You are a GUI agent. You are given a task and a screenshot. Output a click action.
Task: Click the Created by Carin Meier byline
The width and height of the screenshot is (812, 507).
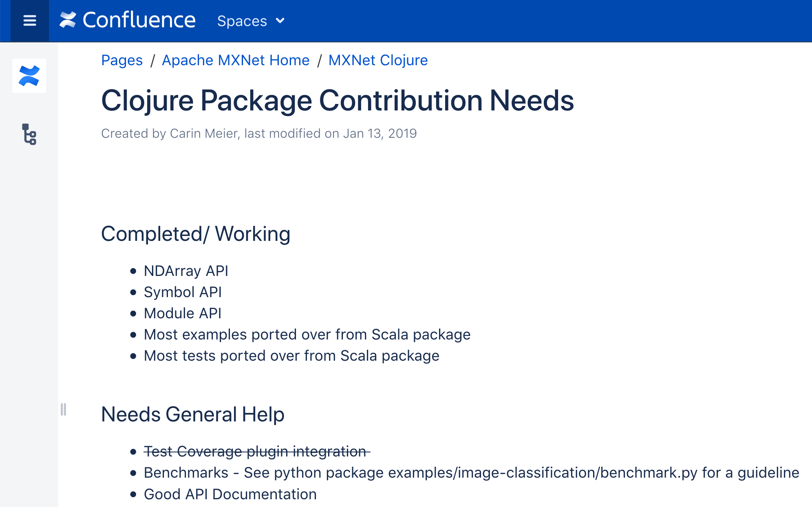[x=259, y=134]
